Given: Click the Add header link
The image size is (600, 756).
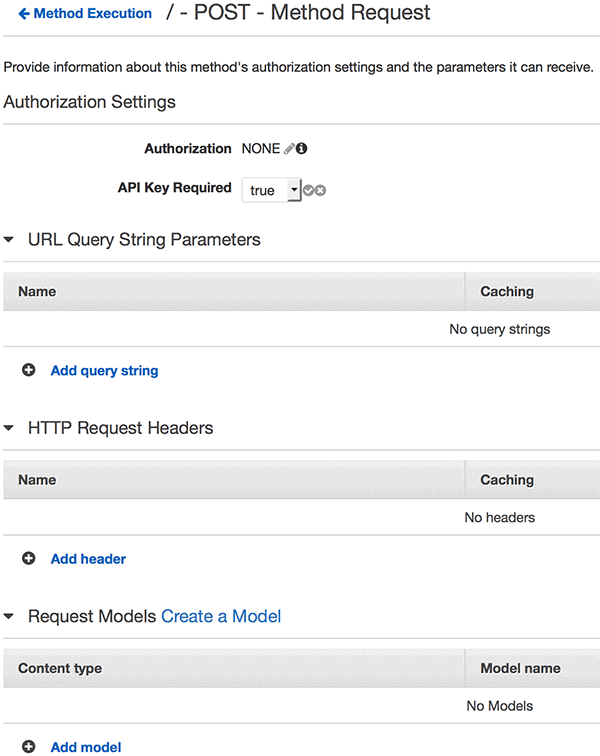Looking at the screenshot, I should pos(88,559).
